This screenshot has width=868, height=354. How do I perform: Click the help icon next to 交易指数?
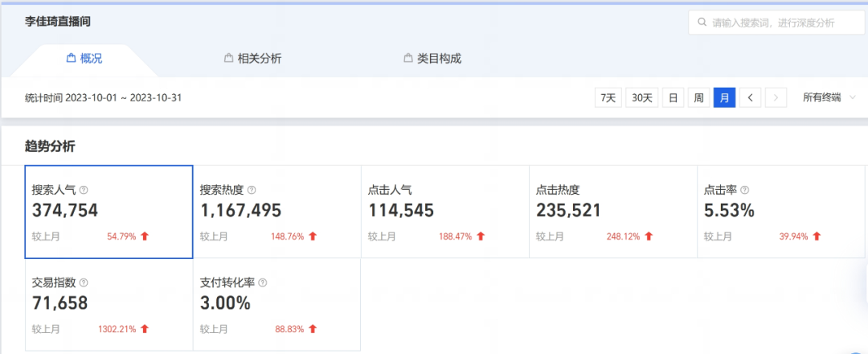pyautogui.click(x=84, y=282)
